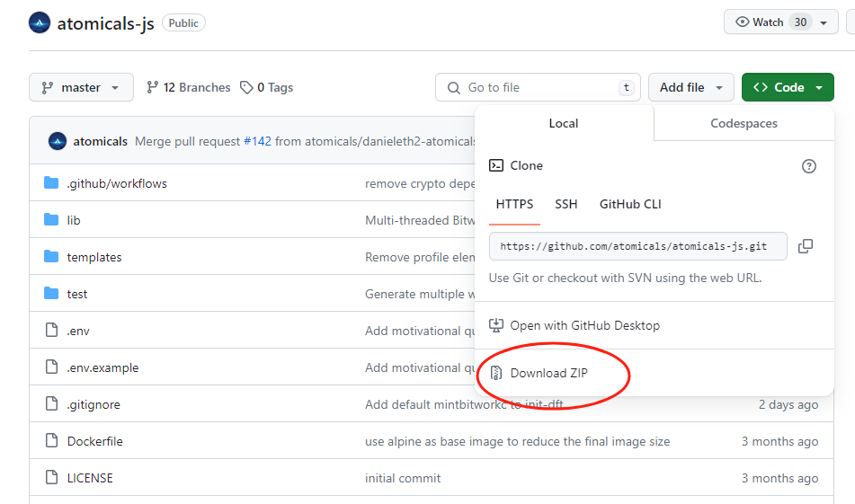Click the Watch count badge 30

(x=800, y=22)
